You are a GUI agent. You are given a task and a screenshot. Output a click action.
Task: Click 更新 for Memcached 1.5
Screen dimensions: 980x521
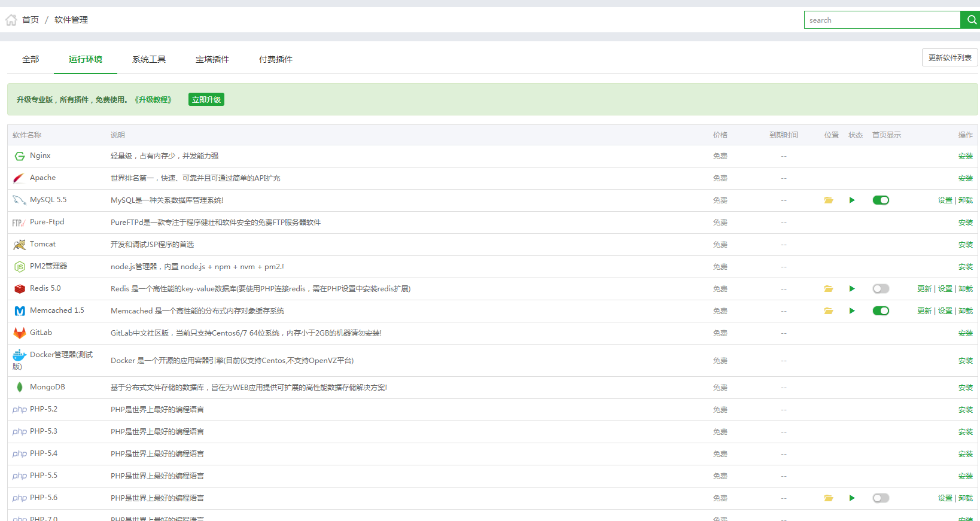[x=924, y=311]
